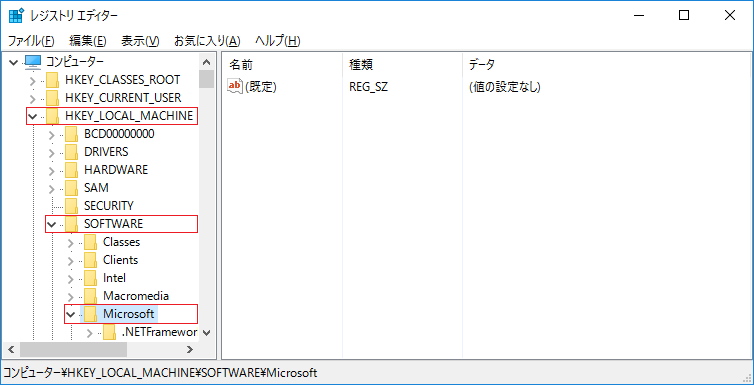Click the Registry Editor title bar icon

16,15
